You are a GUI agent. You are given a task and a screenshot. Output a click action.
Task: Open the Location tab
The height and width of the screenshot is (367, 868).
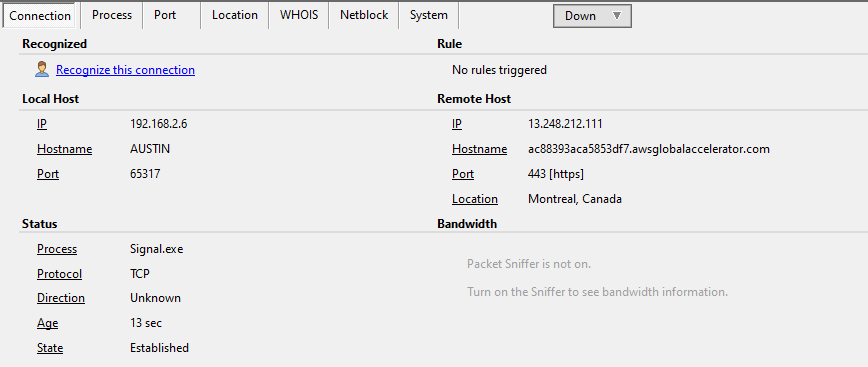click(x=235, y=15)
